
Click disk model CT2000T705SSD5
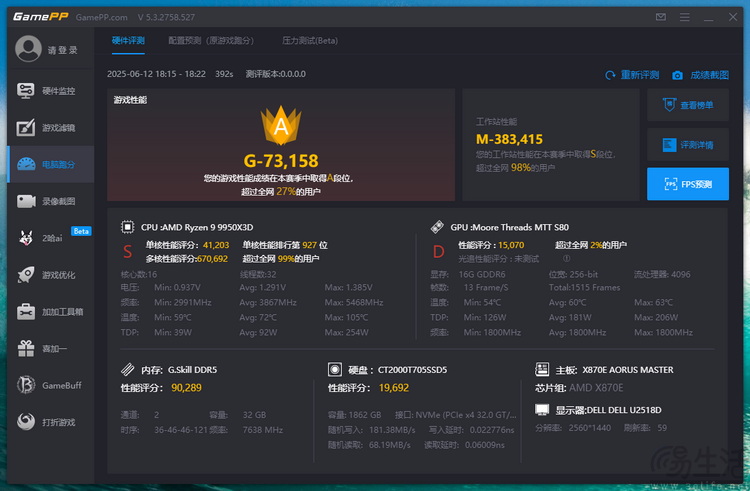click(x=412, y=370)
